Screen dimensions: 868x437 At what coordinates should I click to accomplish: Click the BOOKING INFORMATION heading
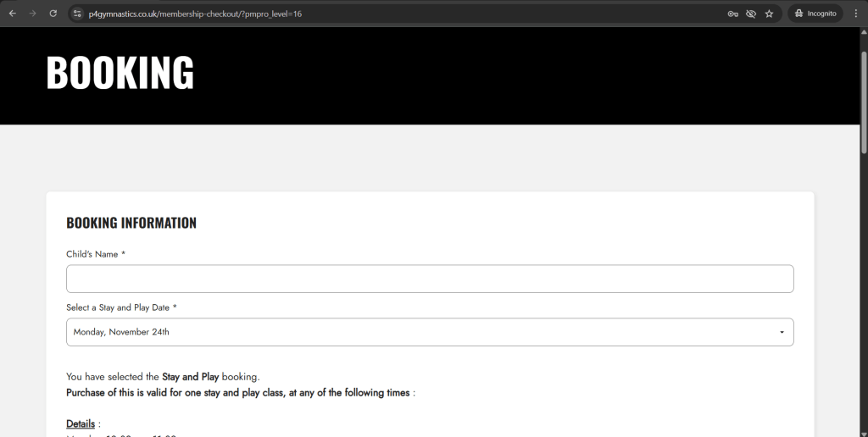click(131, 224)
